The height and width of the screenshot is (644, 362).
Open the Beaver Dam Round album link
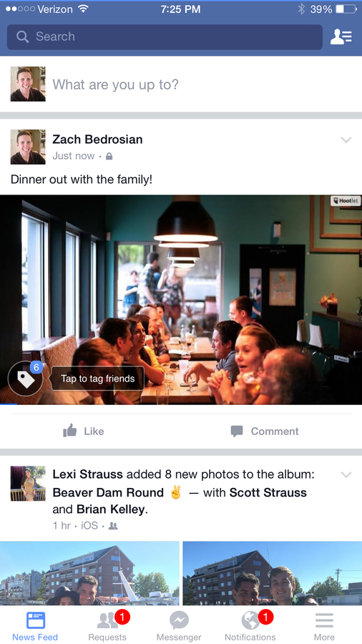click(x=108, y=492)
